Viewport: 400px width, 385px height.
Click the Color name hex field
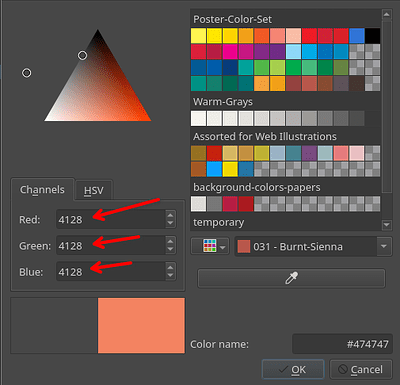click(x=342, y=344)
